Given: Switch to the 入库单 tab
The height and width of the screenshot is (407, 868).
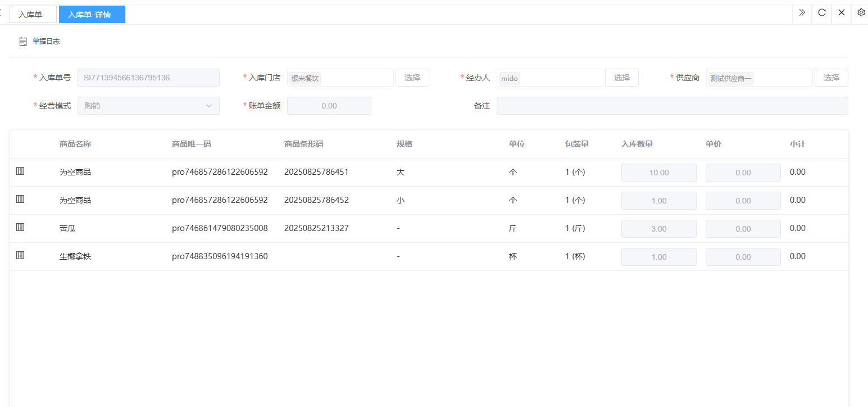Looking at the screenshot, I should (x=33, y=15).
